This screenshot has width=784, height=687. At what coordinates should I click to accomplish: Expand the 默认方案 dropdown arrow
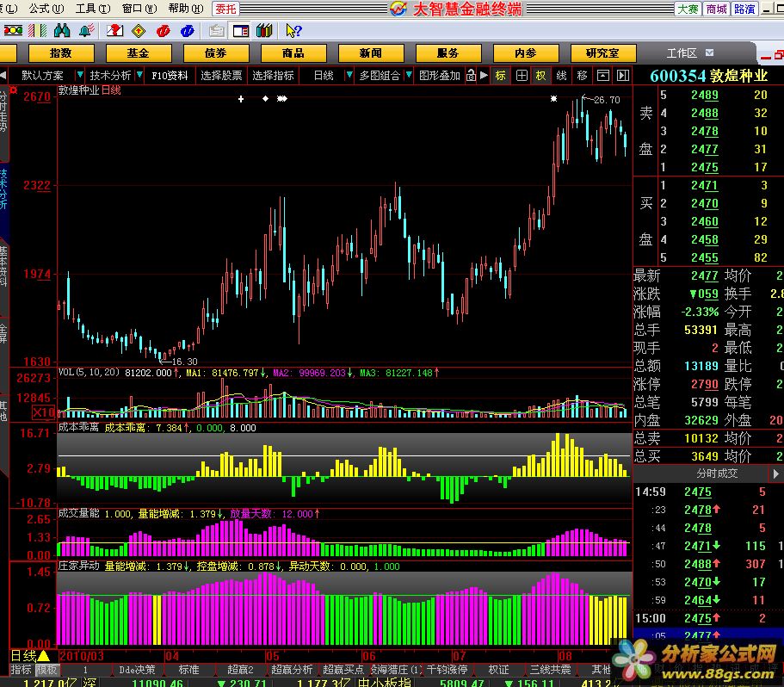[x=79, y=76]
